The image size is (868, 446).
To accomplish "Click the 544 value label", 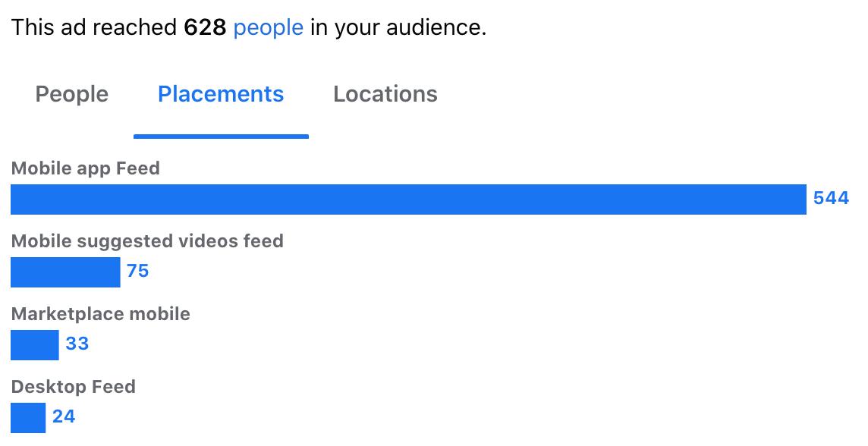I will click(831, 198).
